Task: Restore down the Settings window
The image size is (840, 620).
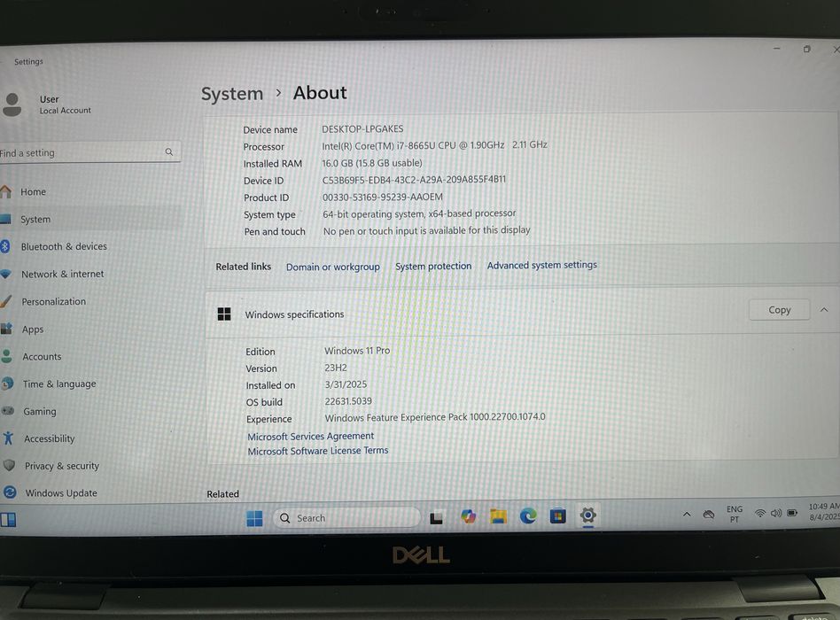Action: tap(807, 49)
